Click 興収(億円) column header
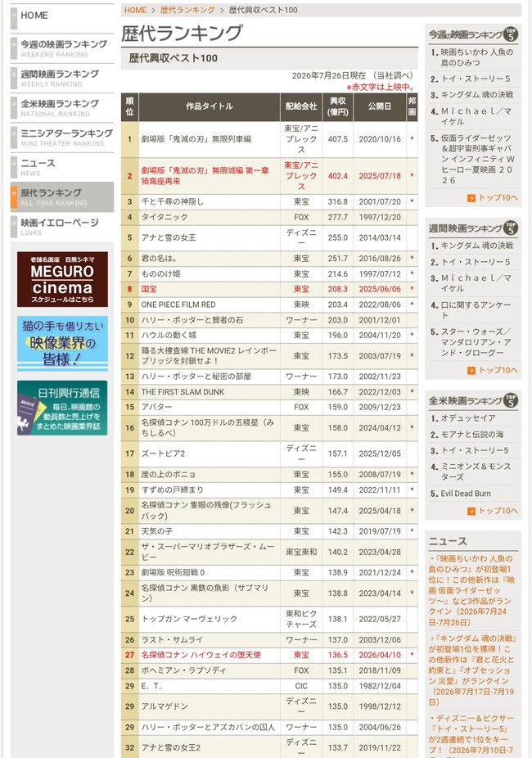Viewport: 532px width, 758px height. (338, 106)
